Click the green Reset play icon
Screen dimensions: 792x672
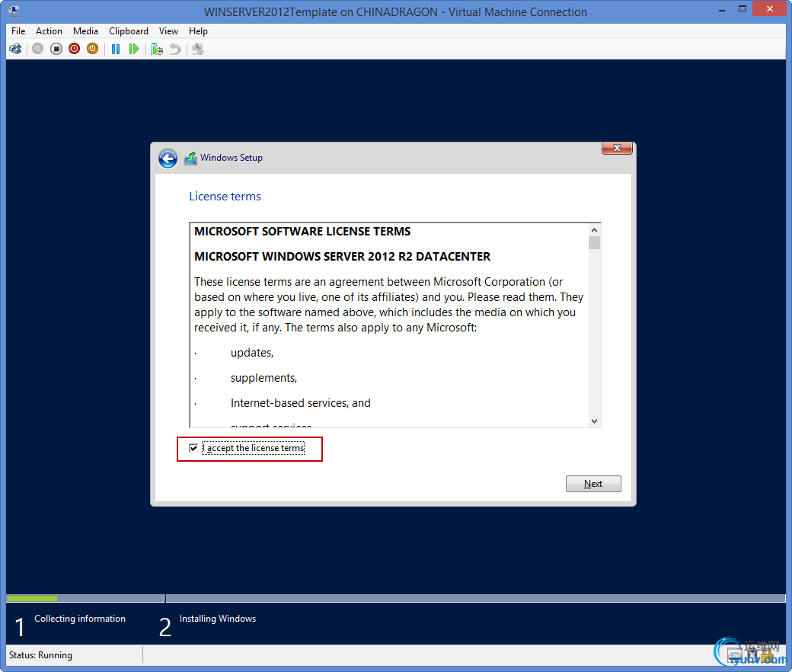tap(134, 49)
